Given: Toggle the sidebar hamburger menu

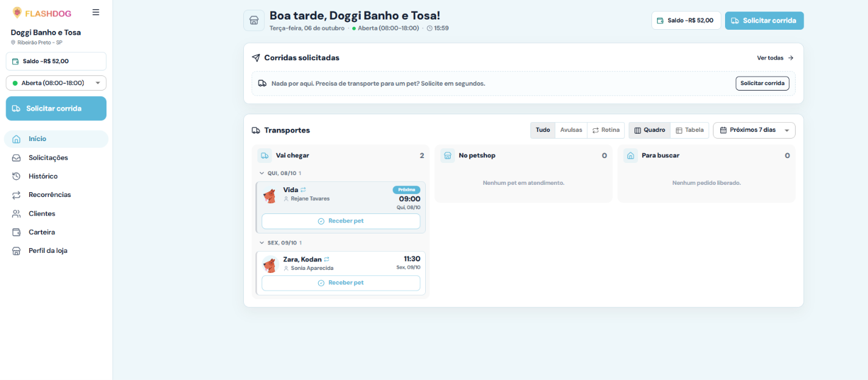Looking at the screenshot, I should pyautogui.click(x=95, y=12).
